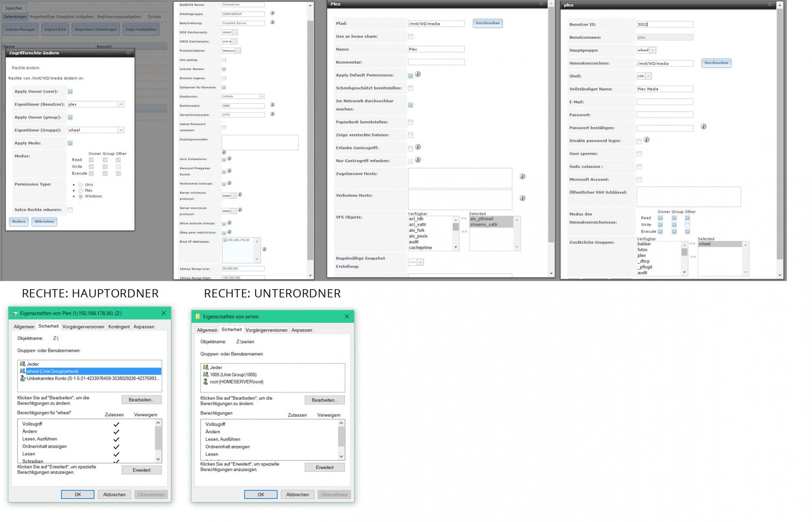Select Mac permission type radio button
Viewport: 812px width, 522px height.
(x=80, y=191)
